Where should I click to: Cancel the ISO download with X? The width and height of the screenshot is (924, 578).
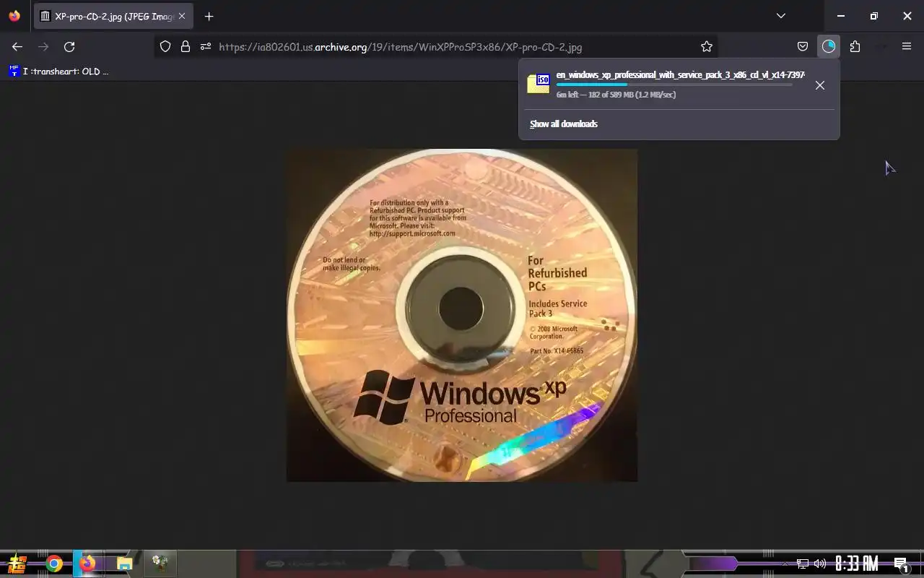(x=820, y=85)
